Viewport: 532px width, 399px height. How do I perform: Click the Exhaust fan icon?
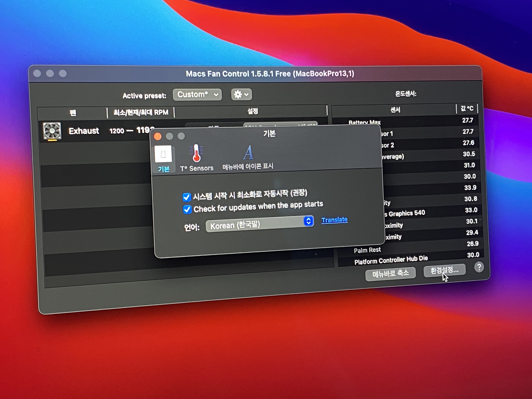point(52,131)
